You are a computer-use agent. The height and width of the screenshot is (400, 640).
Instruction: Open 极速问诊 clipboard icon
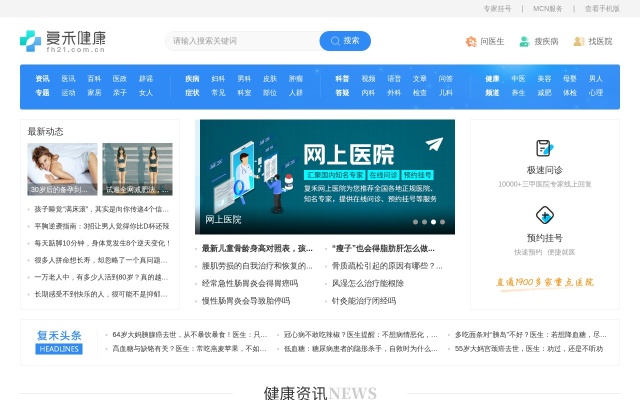coord(544,148)
